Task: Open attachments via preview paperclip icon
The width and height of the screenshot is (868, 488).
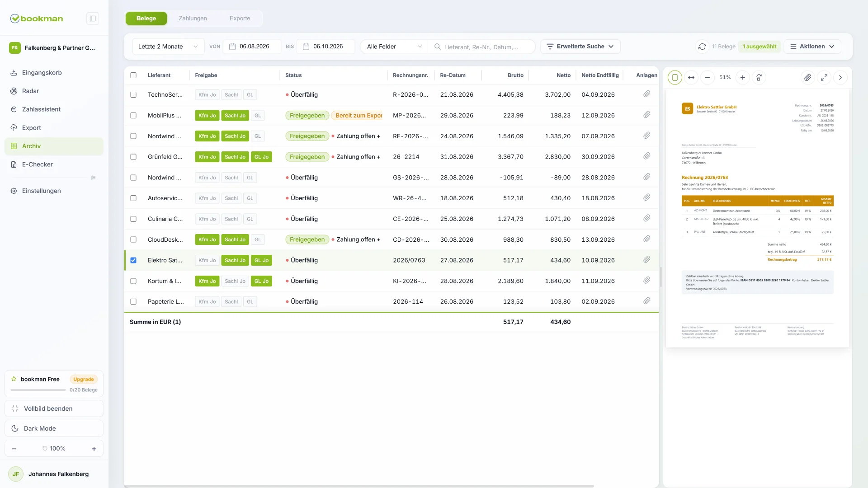Action: pyautogui.click(x=807, y=78)
